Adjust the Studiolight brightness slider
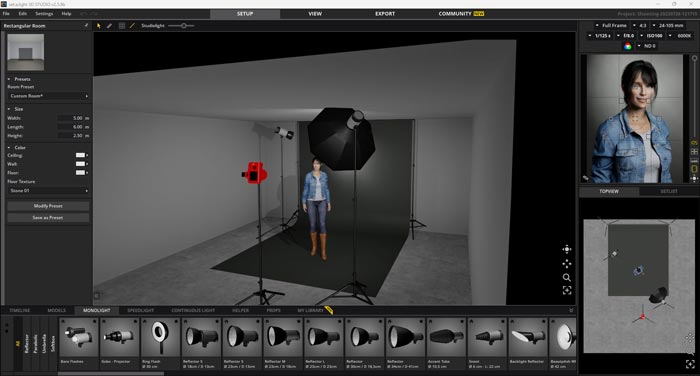Viewport: 700px width, 376px height. click(181, 26)
